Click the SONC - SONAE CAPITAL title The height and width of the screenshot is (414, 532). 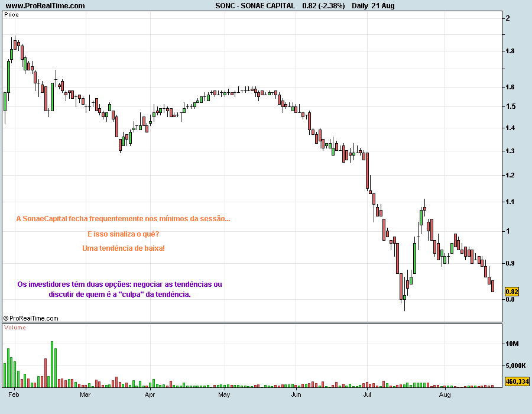[255, 6]
